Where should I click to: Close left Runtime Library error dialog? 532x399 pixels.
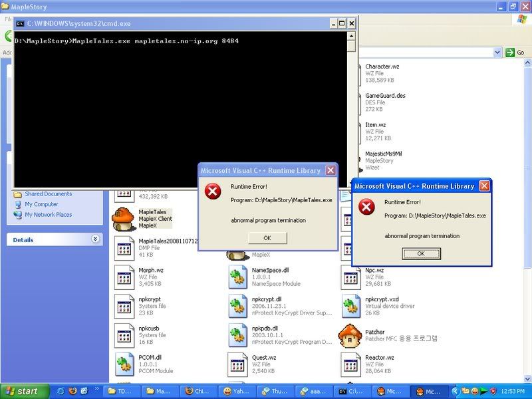[x=331, y=170]
